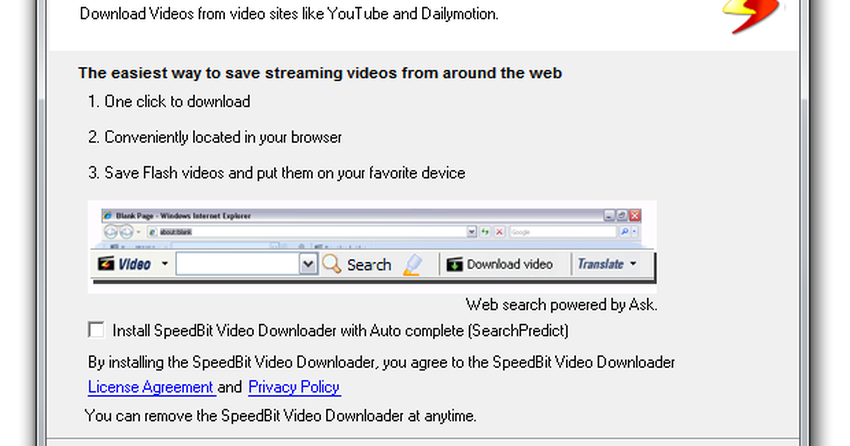This screenshot has width=850, height=446.
Task: Click the highlighter pen icon
Action: (x=413, y=265)
